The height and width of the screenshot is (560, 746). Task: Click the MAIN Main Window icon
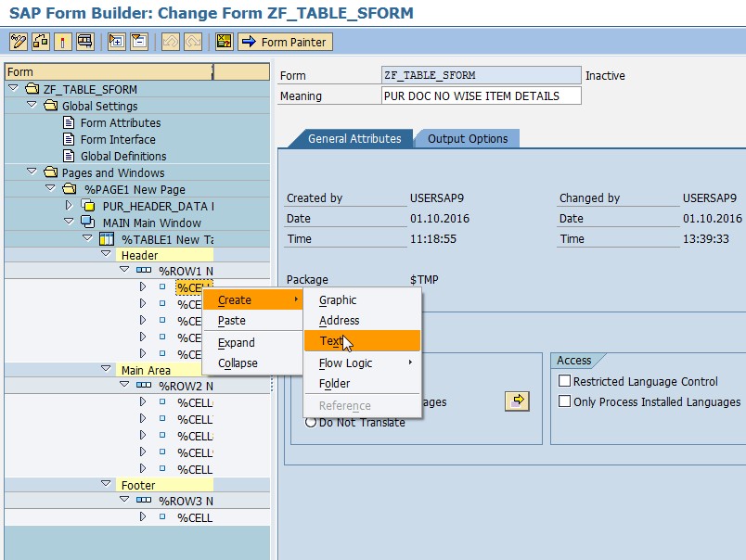click(88, 222)
